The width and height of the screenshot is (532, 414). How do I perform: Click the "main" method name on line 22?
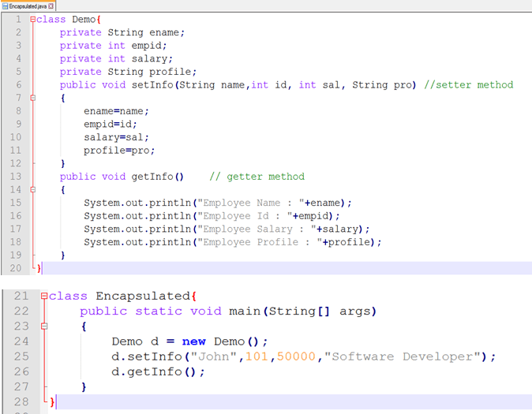tap(244, 311)
